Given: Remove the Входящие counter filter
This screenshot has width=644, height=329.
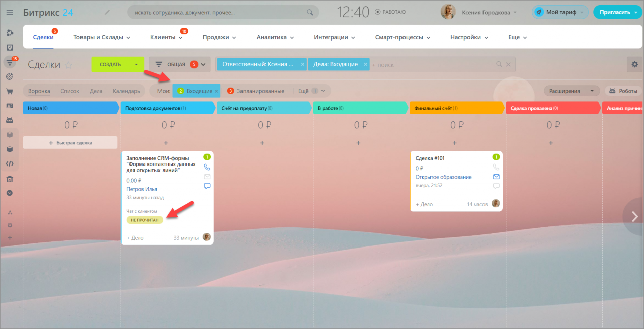Looking at the screenshot, I should [x=217, y=91].
